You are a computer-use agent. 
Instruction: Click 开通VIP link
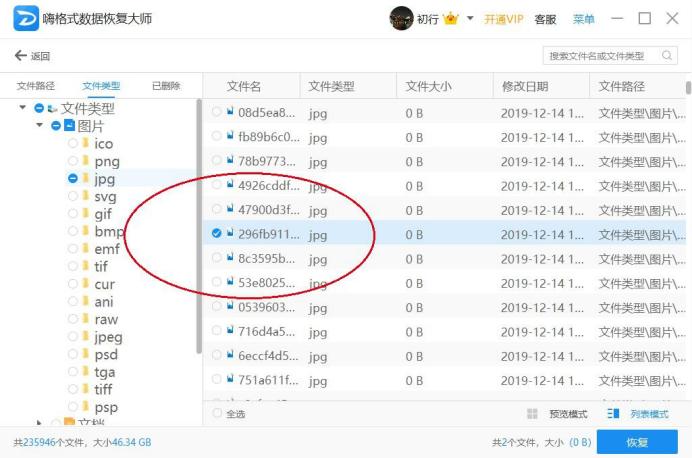tap(504, 19)
